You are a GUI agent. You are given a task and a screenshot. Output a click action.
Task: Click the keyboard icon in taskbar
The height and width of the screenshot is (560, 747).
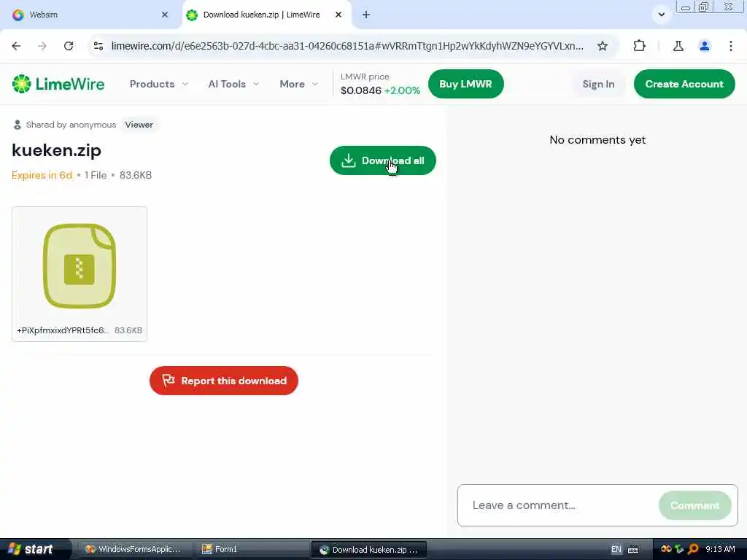[x=633, y=550]
